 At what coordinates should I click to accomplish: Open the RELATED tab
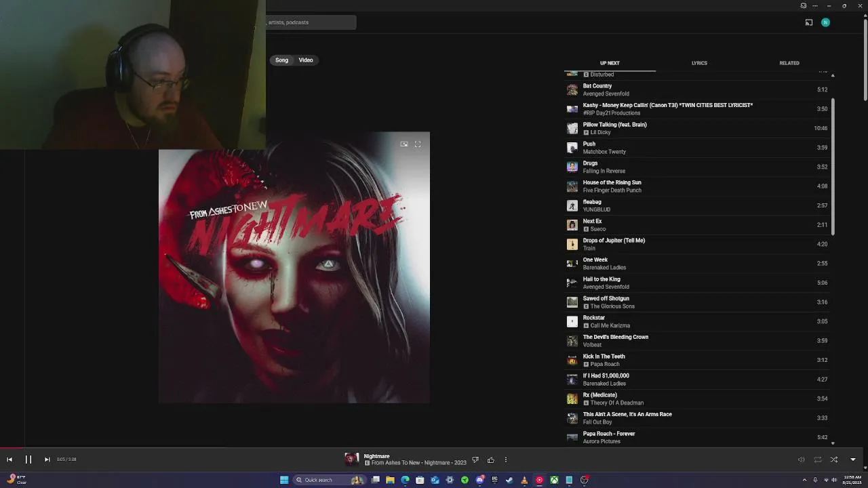tap(789, 63)
